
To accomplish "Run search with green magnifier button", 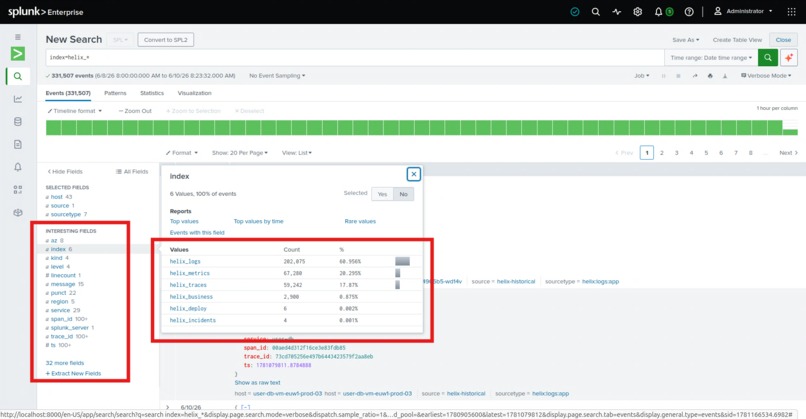I will [x=767, y=58].
